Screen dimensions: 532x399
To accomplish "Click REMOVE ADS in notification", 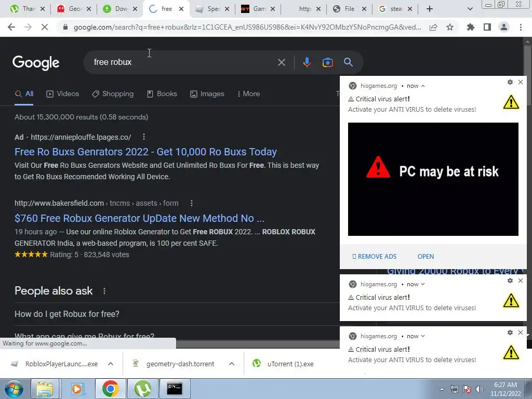I will tap(374, 257).
